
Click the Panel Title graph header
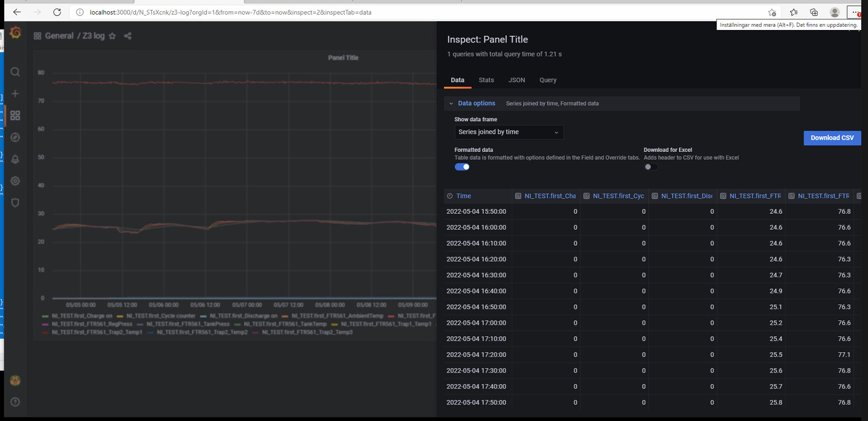pos(343,58)
